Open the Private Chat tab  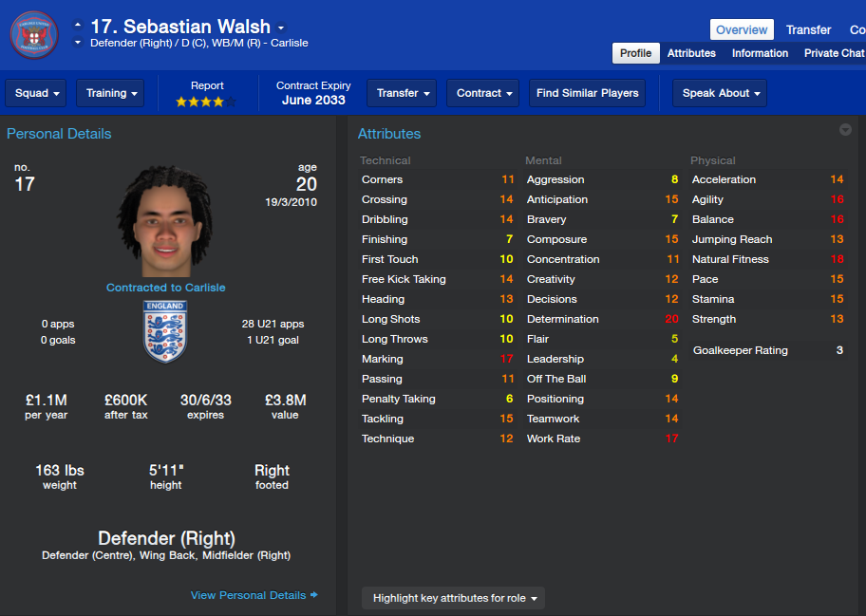click(834, 53)
